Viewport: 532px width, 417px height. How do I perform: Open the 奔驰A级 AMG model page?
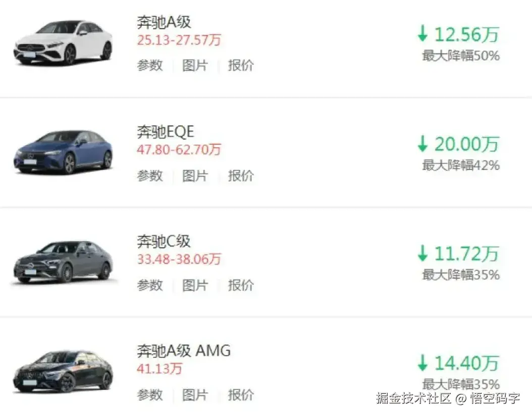click(x=185, y=351)
